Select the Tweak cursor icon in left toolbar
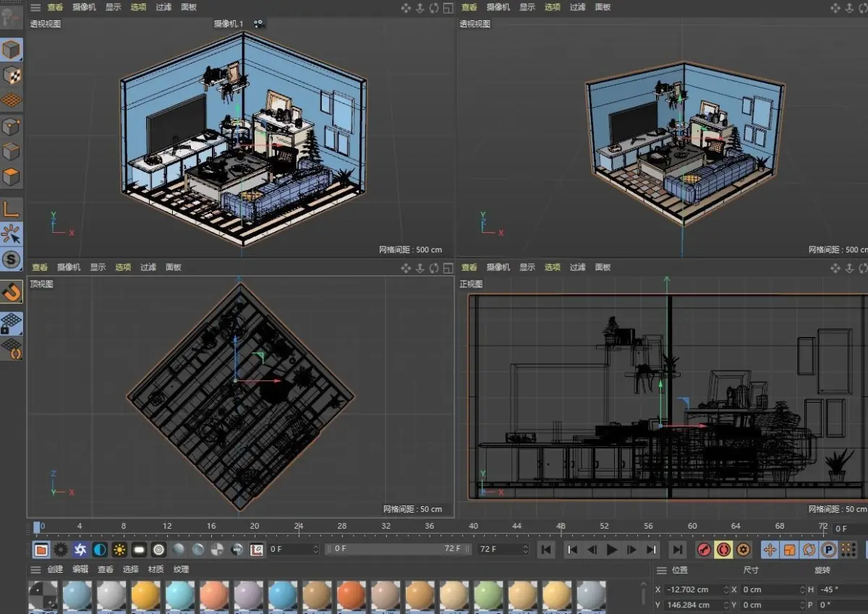Screen dimensions: 868x614 [x=12, y=234]
